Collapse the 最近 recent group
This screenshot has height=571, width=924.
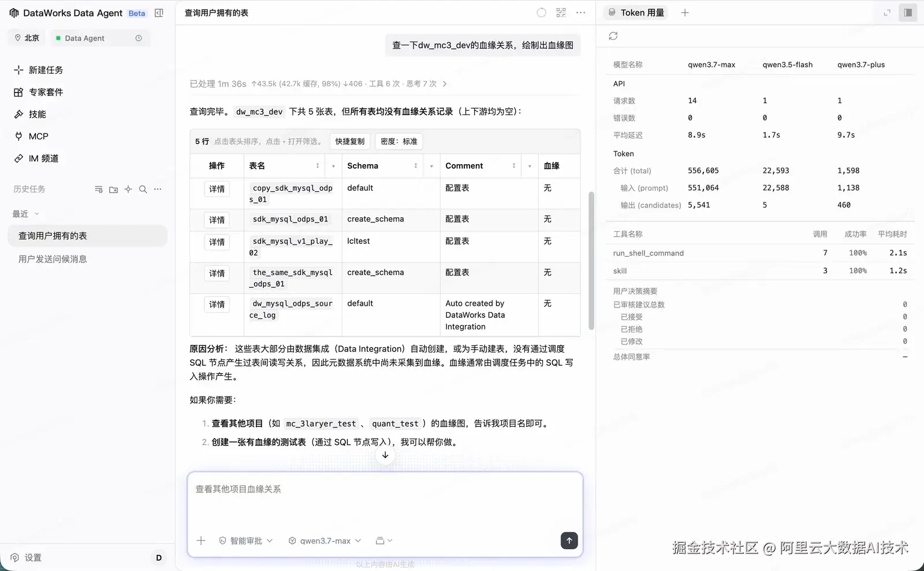coord(26,214)
